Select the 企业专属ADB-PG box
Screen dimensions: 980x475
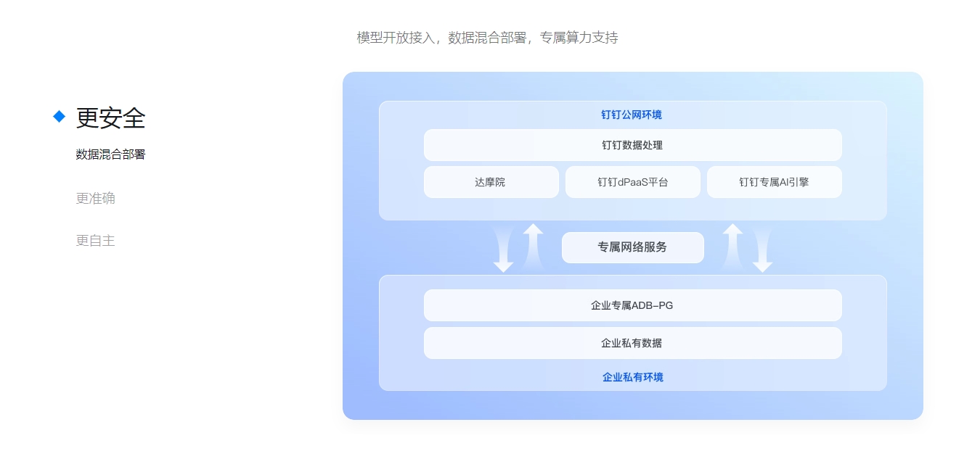pyautogui.click(x=632, y=305)
